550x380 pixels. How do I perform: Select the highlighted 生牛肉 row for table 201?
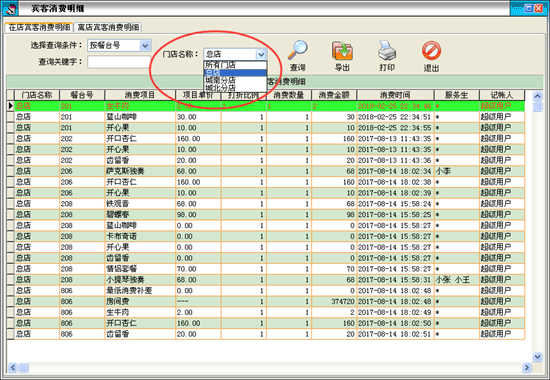tap(269, 106)
